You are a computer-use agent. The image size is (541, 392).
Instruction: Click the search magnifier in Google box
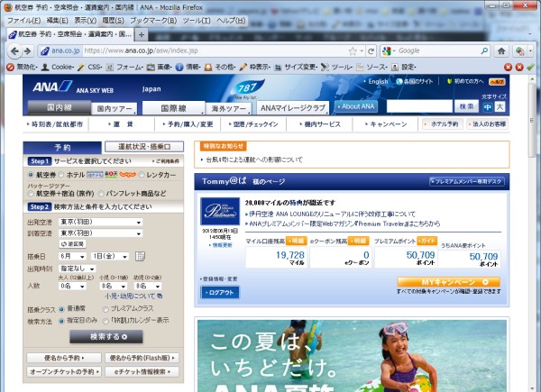(484, 51)
